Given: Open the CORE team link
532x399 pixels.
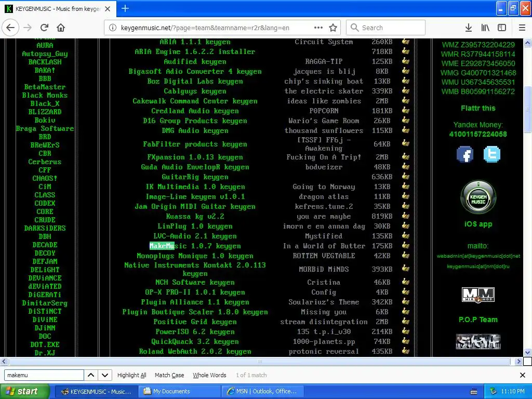Looking at the screenshot, I should point(45,211).
